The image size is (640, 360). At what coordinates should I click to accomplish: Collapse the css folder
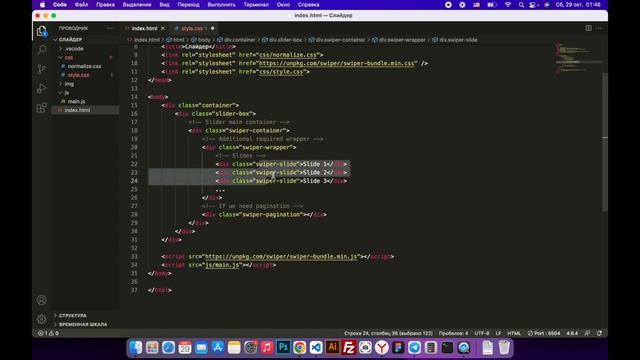69,58
